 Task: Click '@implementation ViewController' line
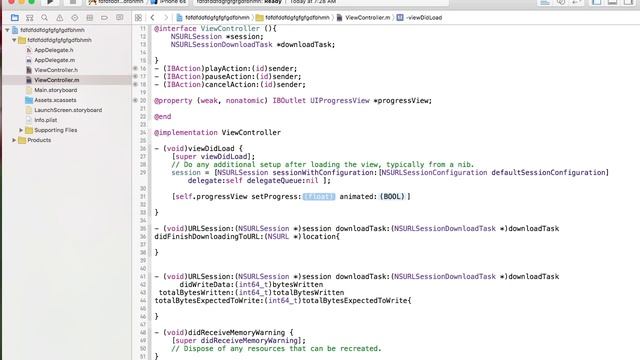pos(217,133)
